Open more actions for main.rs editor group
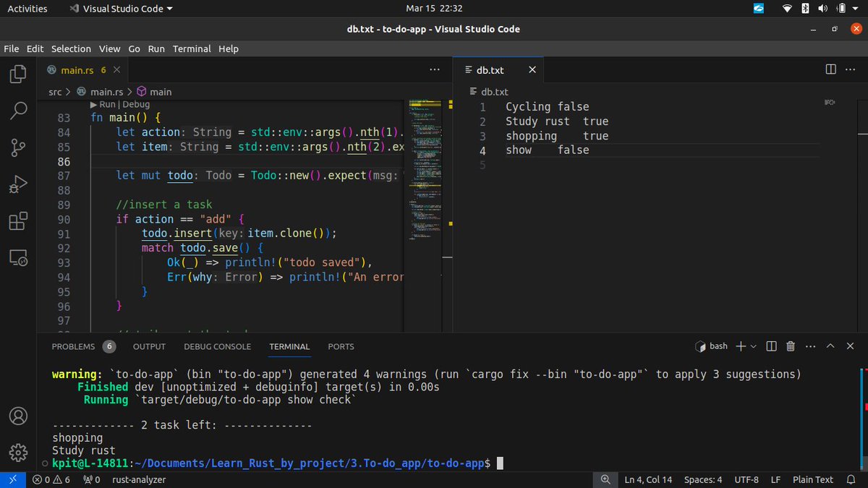868x488 pixels. [x=435, y=69]
